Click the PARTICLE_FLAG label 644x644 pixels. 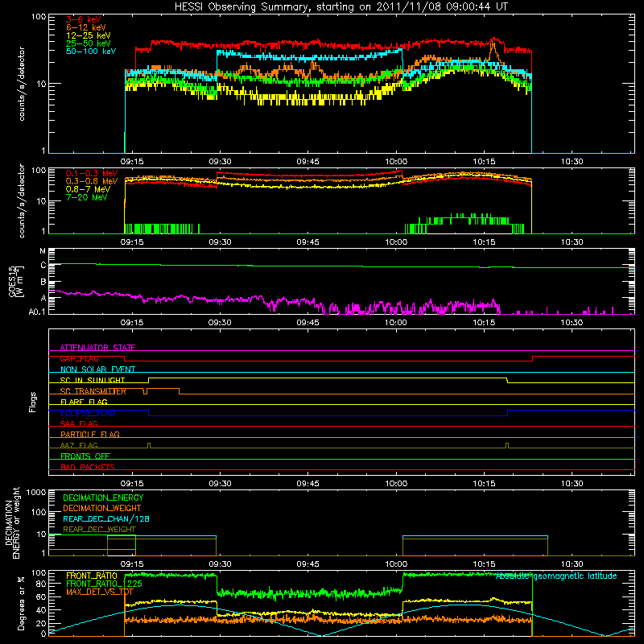click(x=90, y=434)
